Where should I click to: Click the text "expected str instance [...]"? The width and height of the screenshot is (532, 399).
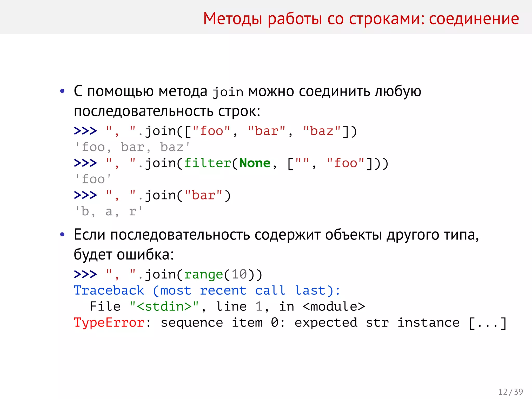pos(400,323)
